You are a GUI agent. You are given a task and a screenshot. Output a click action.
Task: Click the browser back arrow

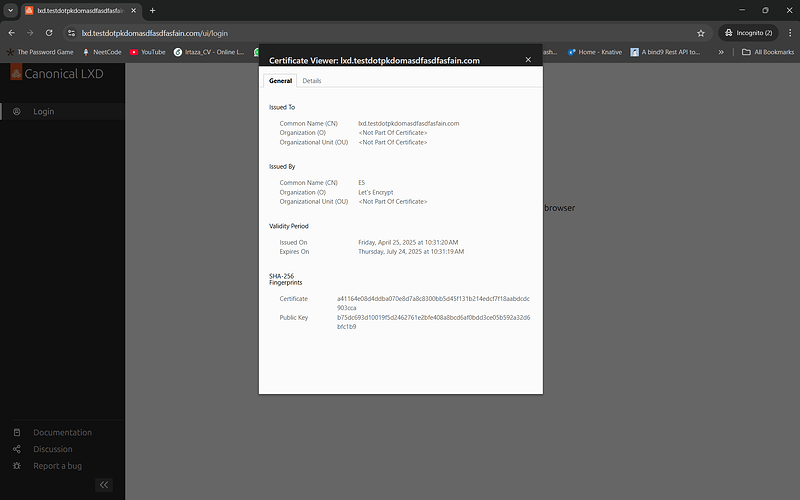coord(12,33)
